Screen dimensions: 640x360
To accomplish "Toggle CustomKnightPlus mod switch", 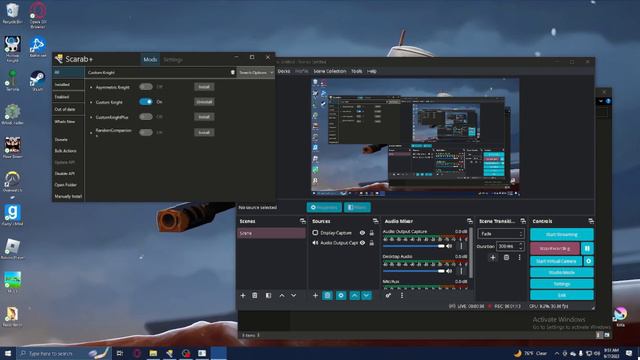I will pos(146,117).
